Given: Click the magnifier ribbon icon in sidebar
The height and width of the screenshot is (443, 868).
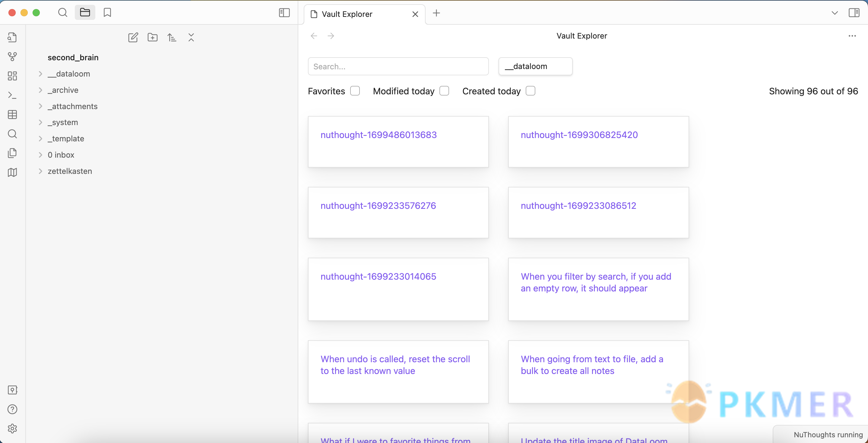Looking at the screenshot, I should coord(12,134).
